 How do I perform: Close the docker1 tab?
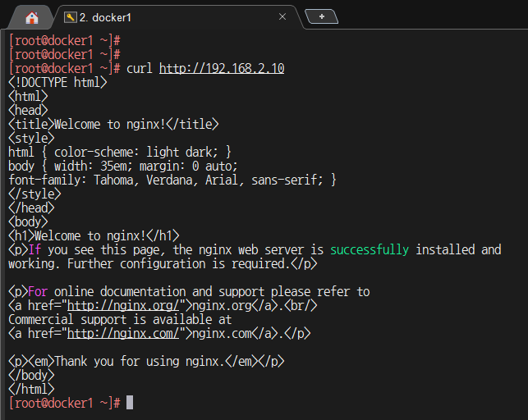pos(282,16)
